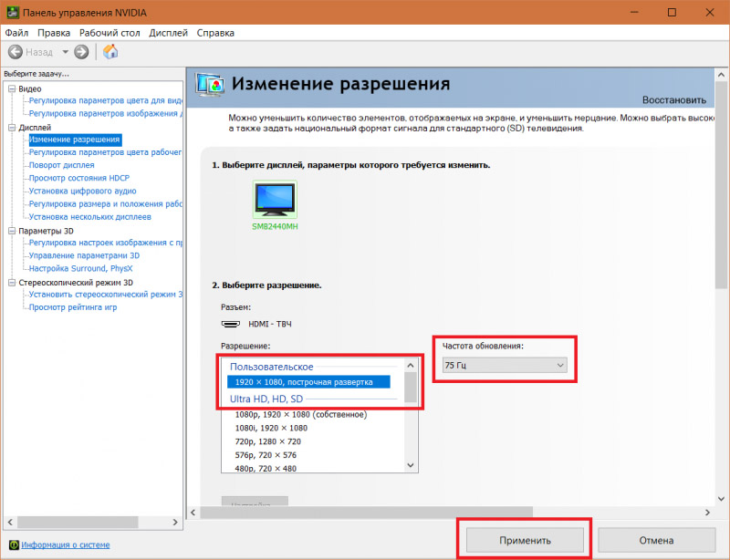730x560 pixels.
Task: Open Регулировка настроек изображения 3D task
Action: pyautogui.click(x=105, y=243)
